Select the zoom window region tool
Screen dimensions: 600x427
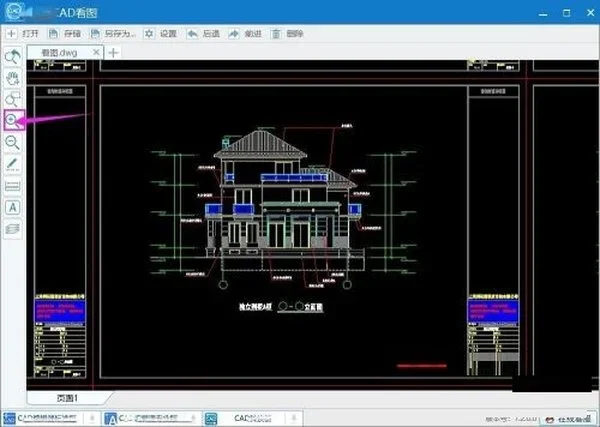point(13,99)
